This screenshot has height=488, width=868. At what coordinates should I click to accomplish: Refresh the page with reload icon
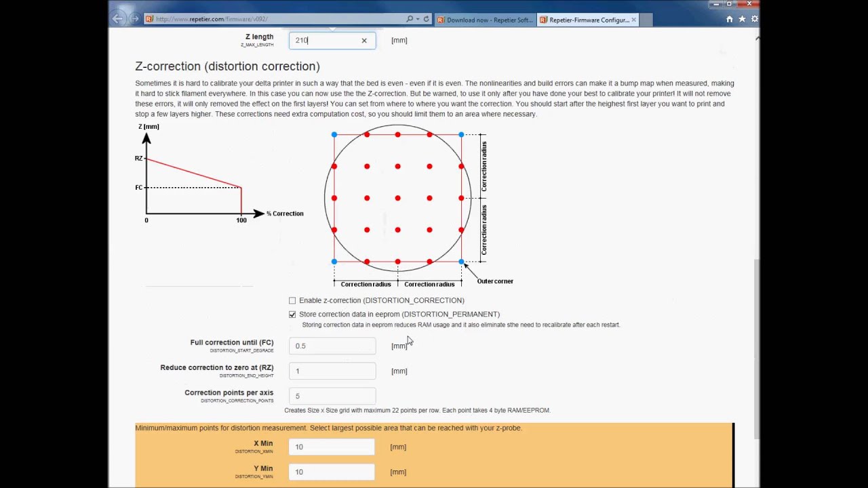pos(426,19)
